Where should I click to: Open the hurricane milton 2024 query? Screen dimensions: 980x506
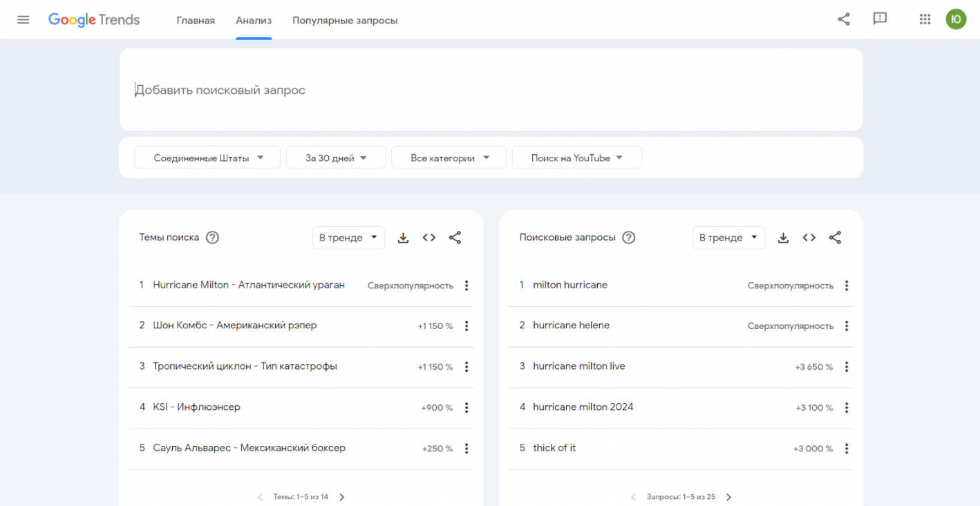(x=583, y=407)
